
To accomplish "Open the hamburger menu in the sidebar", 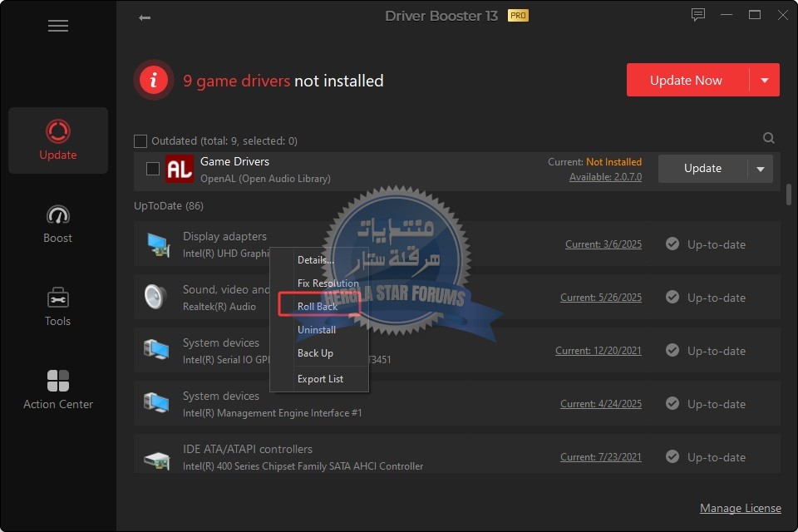I will coord(58,26).
